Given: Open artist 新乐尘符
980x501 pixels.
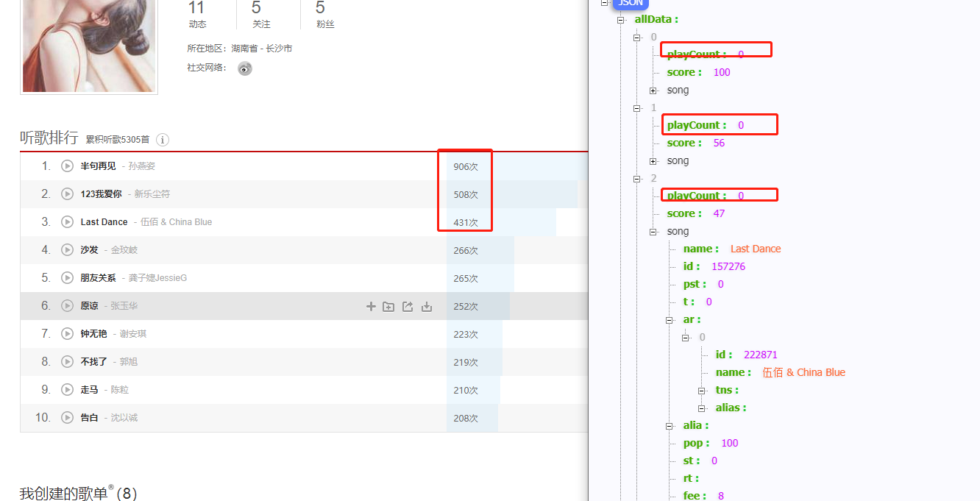Looking at the screenshot, I should coord(152,194).
